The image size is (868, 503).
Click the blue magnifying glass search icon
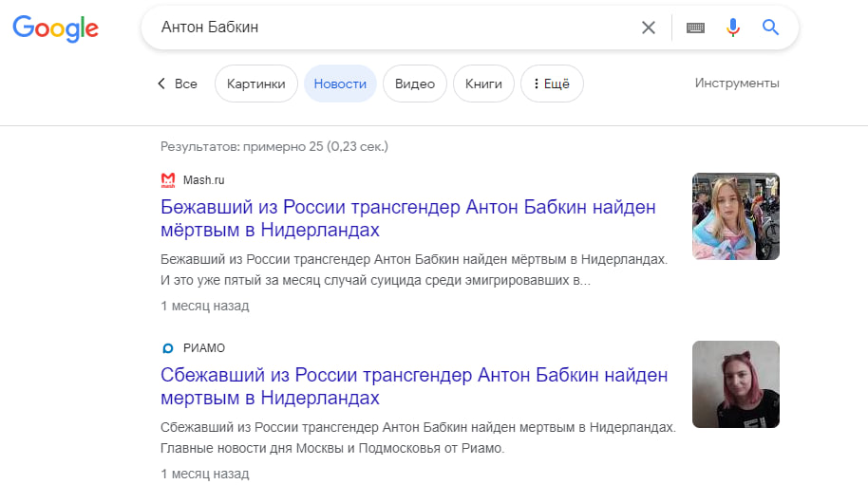(770, 28)
